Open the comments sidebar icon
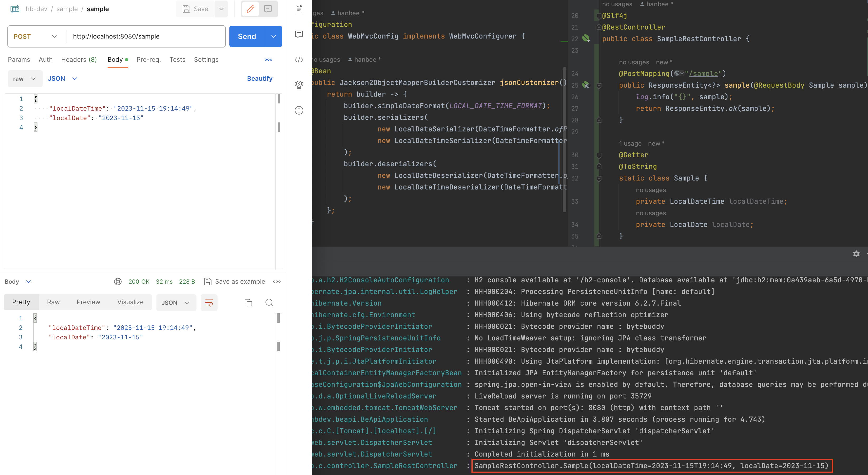 click(x=299, y=34)
